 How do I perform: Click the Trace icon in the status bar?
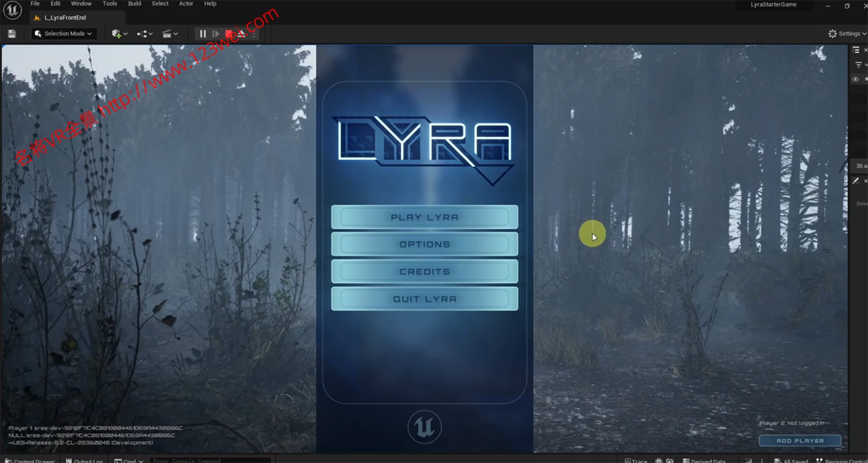pyautogui.click(x=637, y=461)
